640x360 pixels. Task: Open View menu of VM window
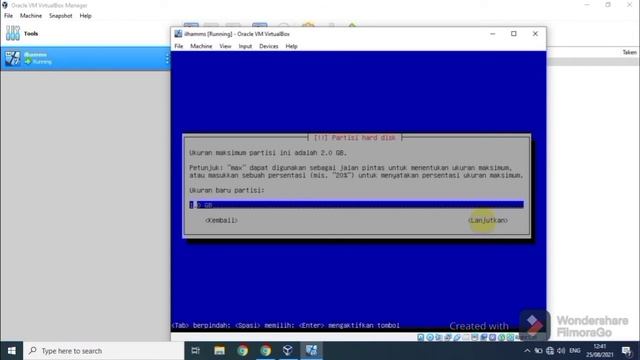point(225,46)
